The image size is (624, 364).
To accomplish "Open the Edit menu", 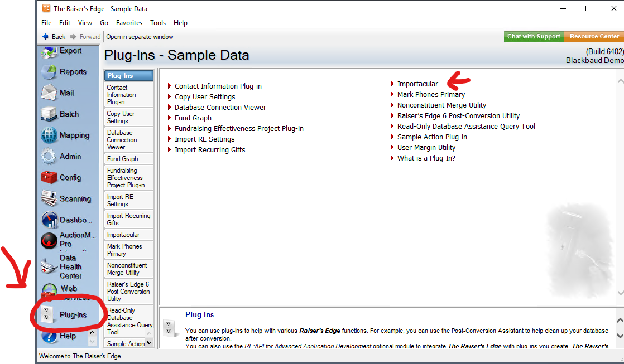I will click(x=65, y=23).
